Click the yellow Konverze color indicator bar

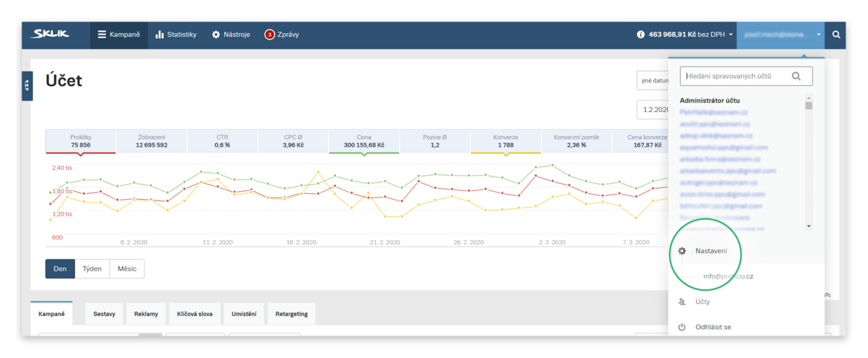point(506,153)
